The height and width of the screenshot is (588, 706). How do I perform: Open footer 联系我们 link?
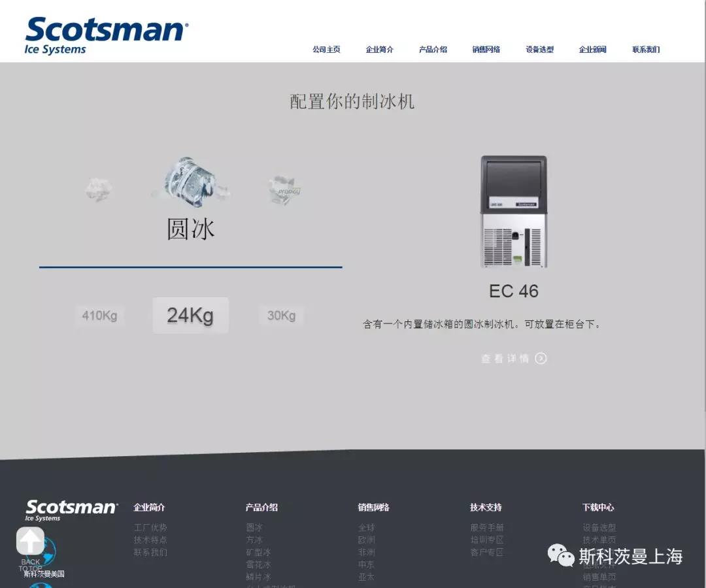pyautogui.click(x=150, y=552)
